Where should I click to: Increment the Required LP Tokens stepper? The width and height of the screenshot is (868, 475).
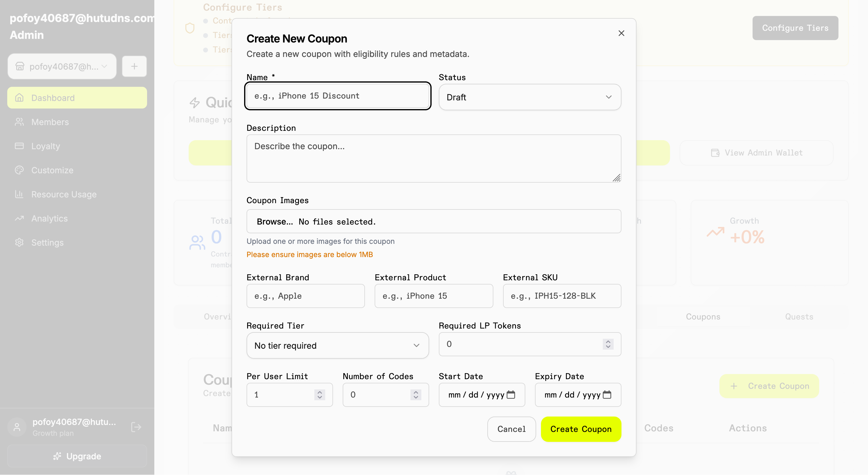[x=608, y=341]
